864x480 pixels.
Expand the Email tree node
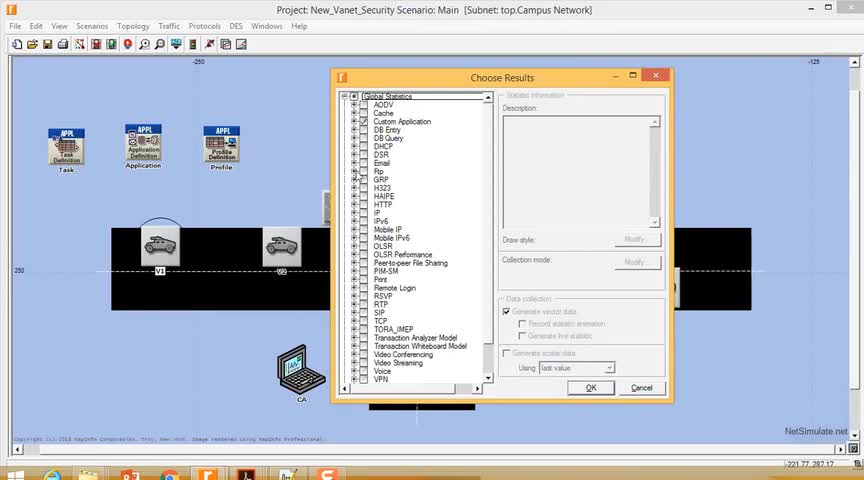tap(354, 163)
